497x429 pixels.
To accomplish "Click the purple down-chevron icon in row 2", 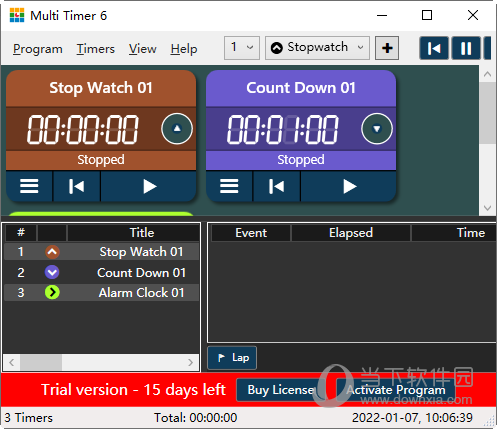I will tap(52, 272).
